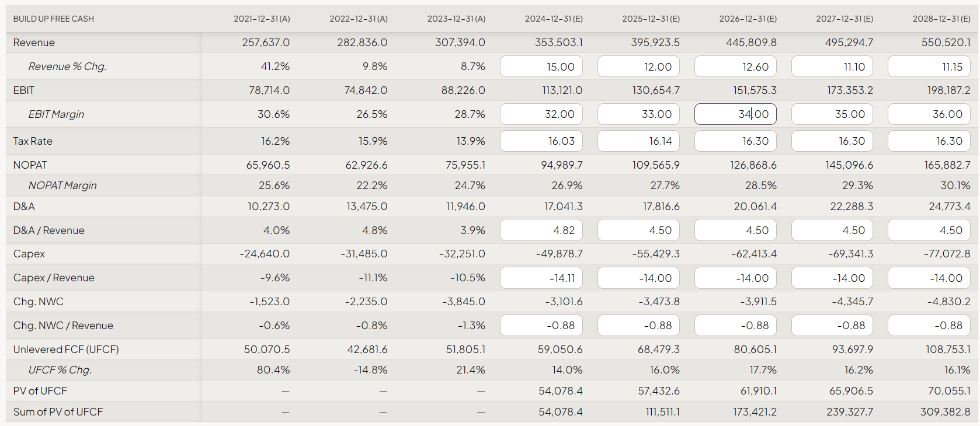Edit the 2027 Tax Rate input

832,141
